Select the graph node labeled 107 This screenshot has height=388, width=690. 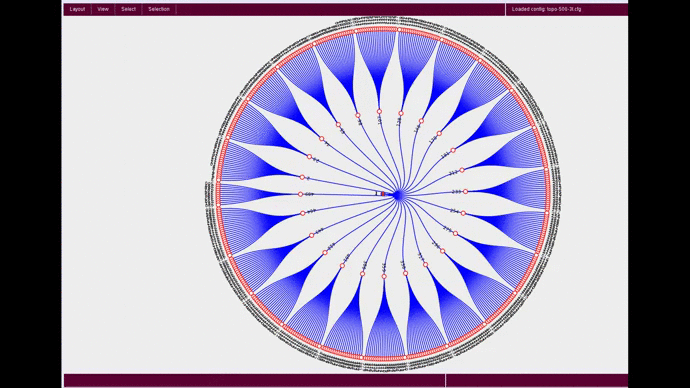[379, 112]
